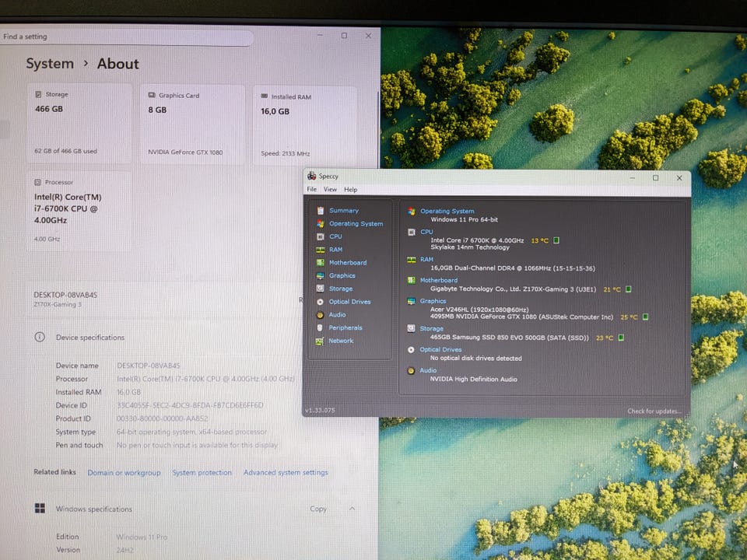The image size is (747, 560).
Task: Open Domain or workgroup link
Action: coord(124,472)
